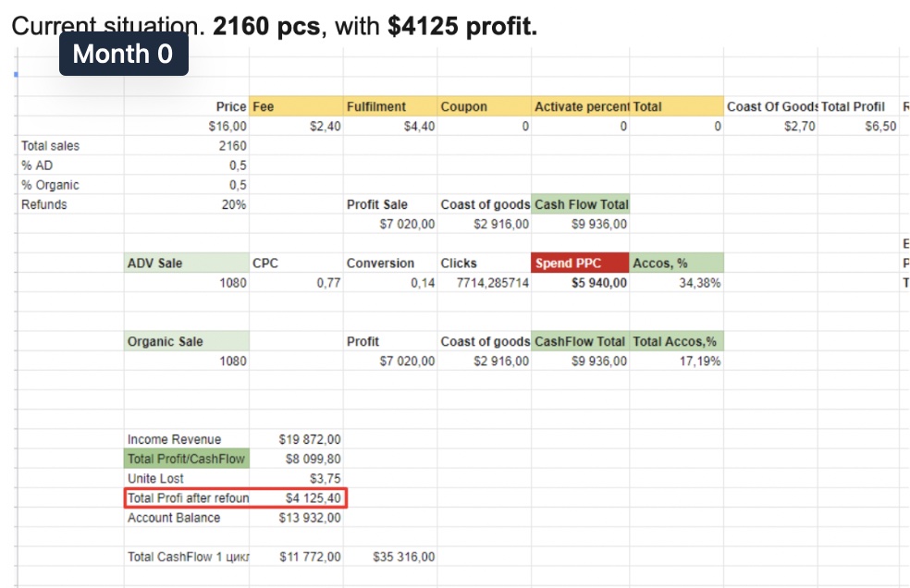
Task: Select the Refunds 20% value cell
Action: [187, 205]
